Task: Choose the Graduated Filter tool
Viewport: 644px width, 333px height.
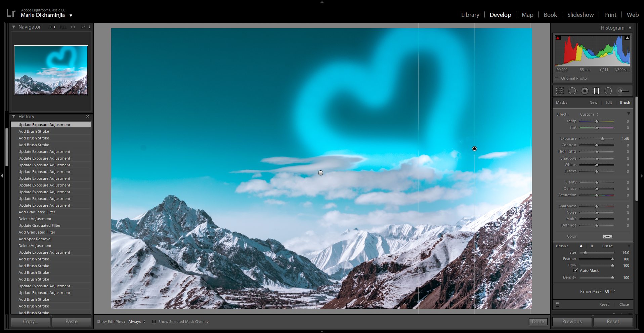Action: [596, 91]
